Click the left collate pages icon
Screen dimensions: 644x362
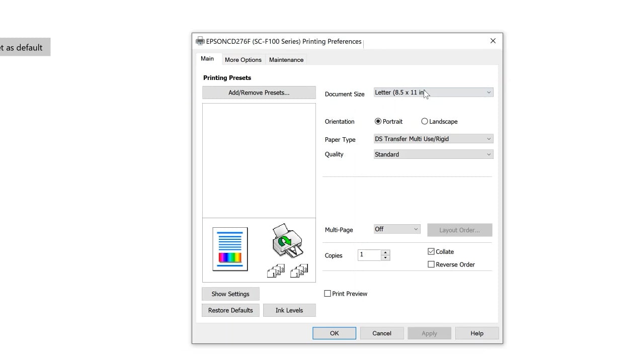276,271
